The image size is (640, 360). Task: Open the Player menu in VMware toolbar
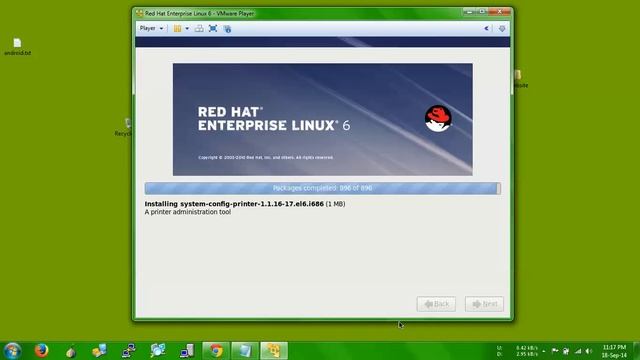pyautogui.click(x=151, y=28)
